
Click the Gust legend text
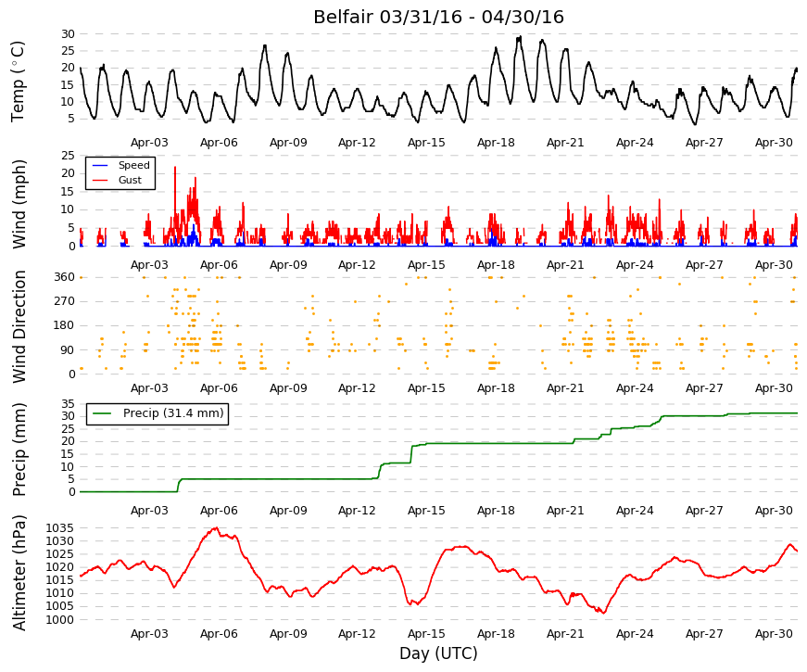[x=130, y=180]
